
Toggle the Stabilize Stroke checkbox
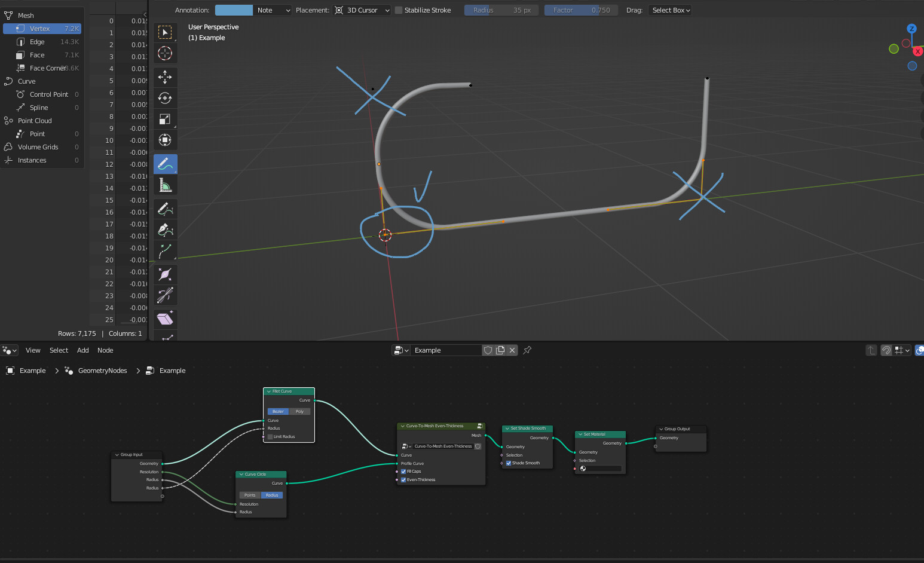click(399, 10)
